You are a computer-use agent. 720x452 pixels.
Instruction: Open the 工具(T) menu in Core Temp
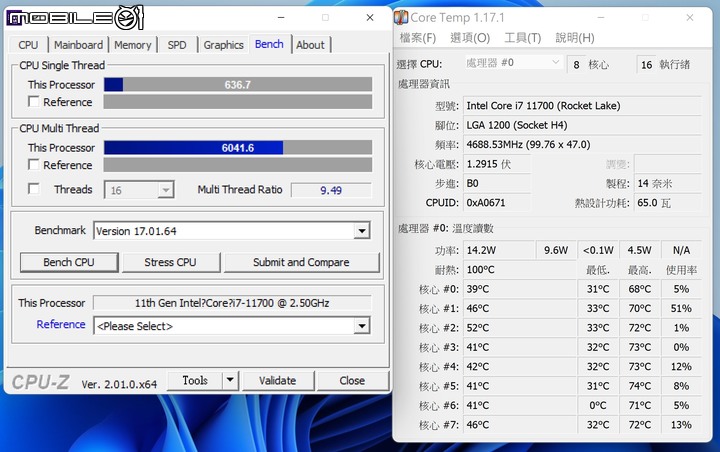[523, 38]
